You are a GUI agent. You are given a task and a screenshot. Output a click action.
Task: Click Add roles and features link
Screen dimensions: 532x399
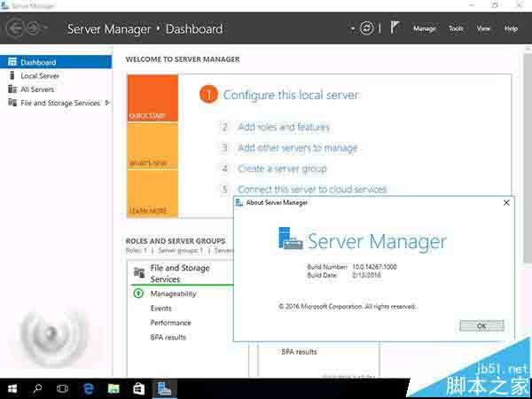(284, 127)
